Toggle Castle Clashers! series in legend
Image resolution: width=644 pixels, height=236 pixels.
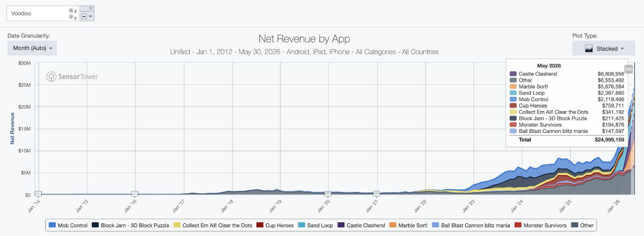click(x=362, y=225)
